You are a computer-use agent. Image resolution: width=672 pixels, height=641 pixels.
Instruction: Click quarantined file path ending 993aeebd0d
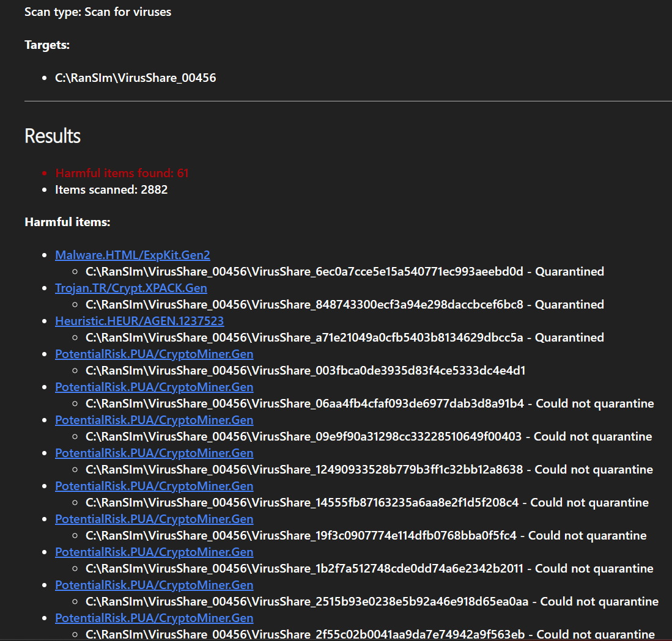pos(304,271)
